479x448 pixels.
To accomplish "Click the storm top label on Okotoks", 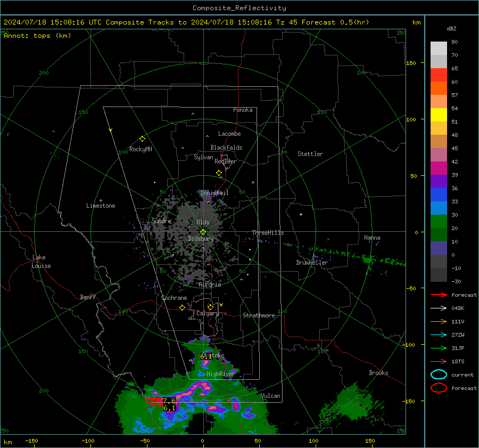I will pos(205,356).
